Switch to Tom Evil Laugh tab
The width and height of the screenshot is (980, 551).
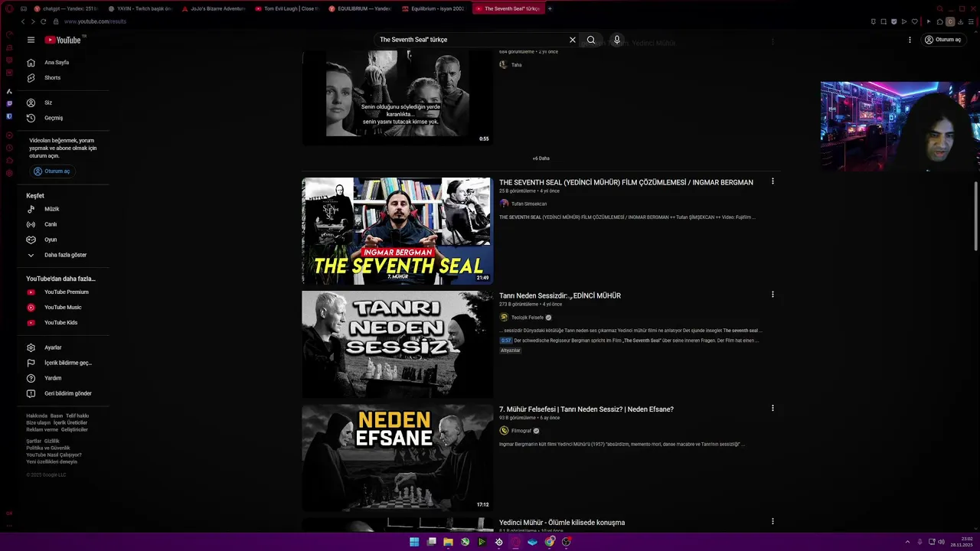point(286,8)
